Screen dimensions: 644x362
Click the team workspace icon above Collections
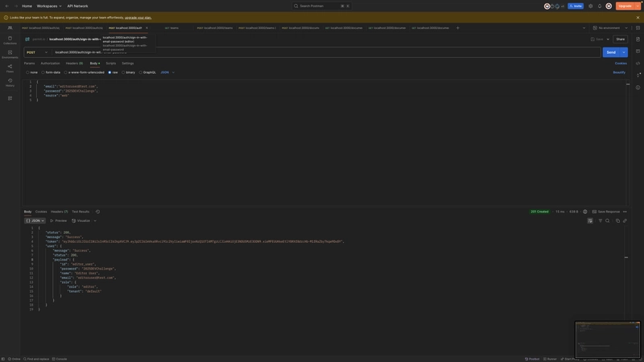tap(10, 28)
